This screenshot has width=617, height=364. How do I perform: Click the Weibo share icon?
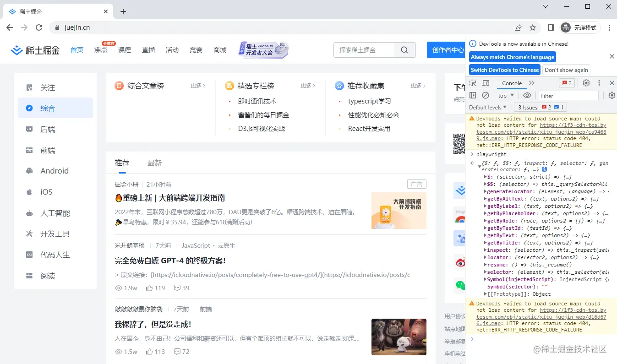460,262
